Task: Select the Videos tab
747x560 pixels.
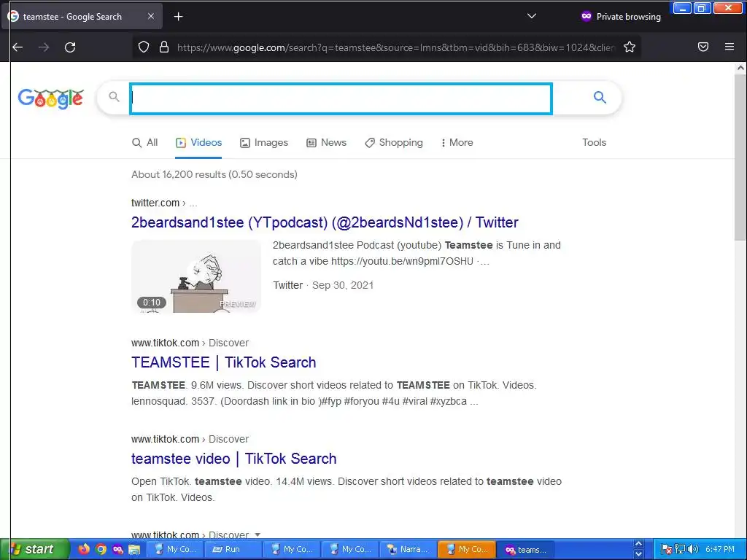Action: click(198, 142)
